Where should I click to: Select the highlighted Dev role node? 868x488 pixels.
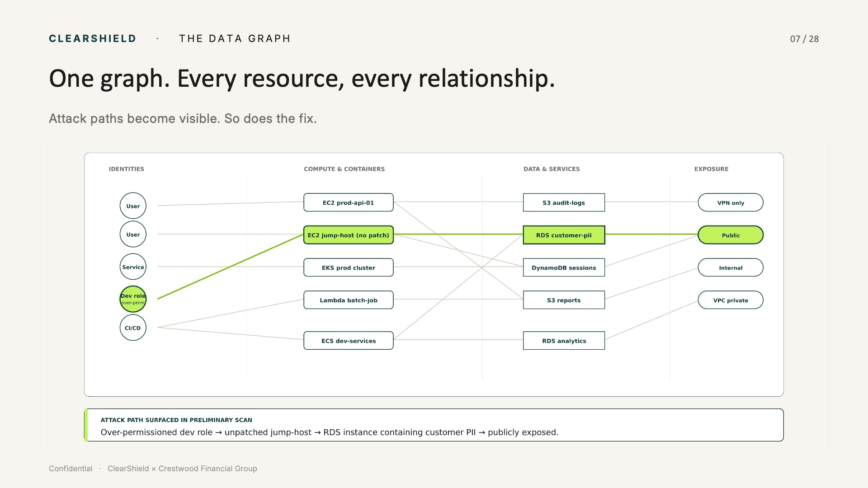133,299
